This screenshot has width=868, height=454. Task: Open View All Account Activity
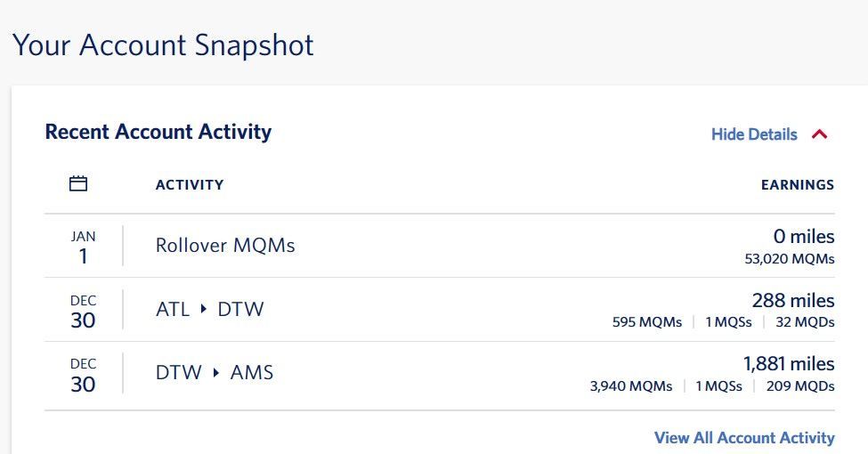(744, 437)
